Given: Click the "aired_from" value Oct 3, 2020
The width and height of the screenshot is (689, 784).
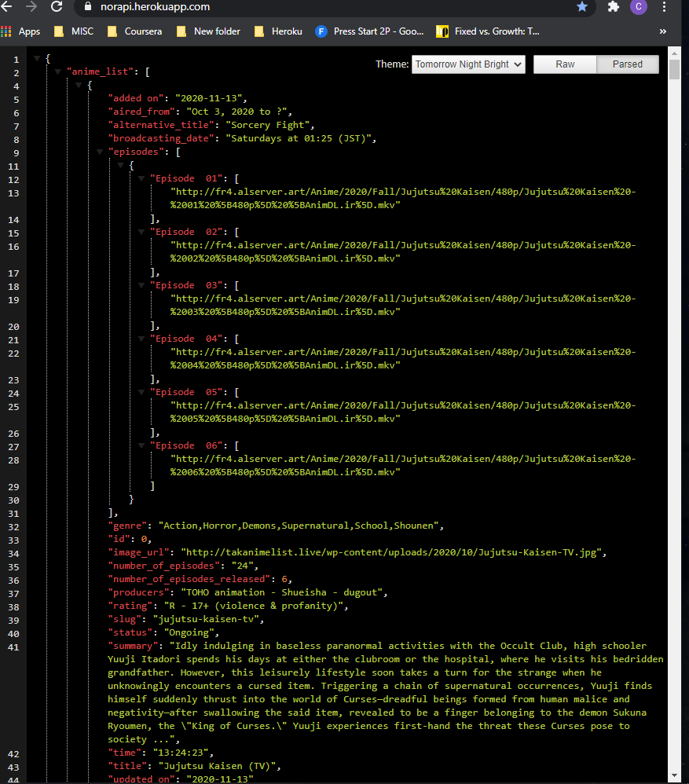Looking at the screenshot, I should tap(236, 112).
